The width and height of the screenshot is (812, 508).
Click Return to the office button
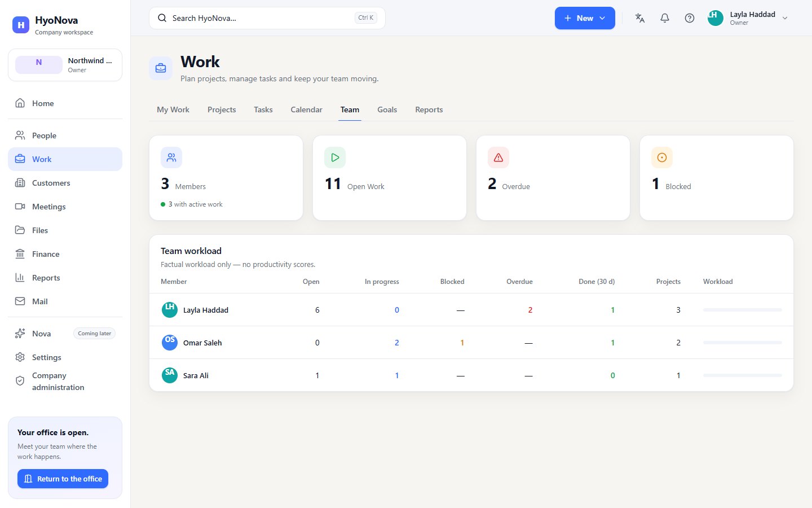63,479
